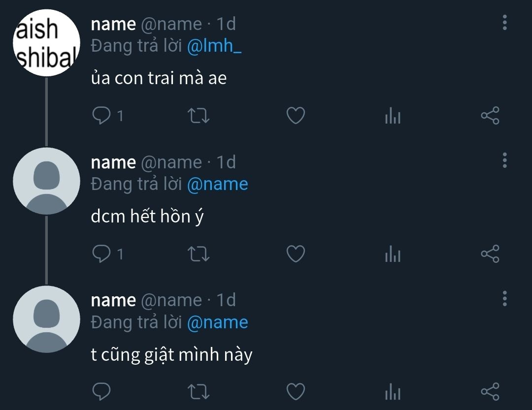This screenshot has height=410, width=532.
Task: Reply to the "dcm hết hồn ý" tweet
Action: coord(101,253)
